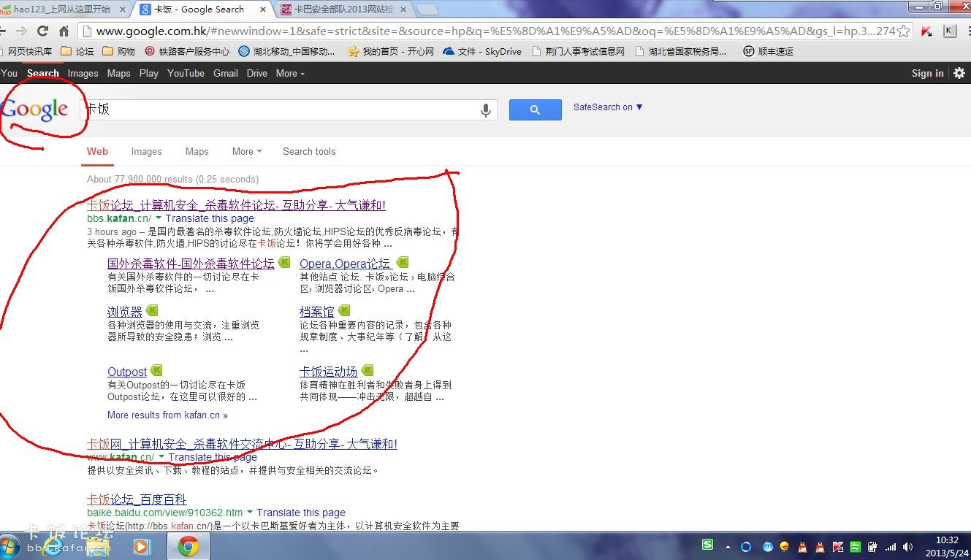Select Maps search filter tab
Screen dimensions: 971x560
[x=197, y=151]
